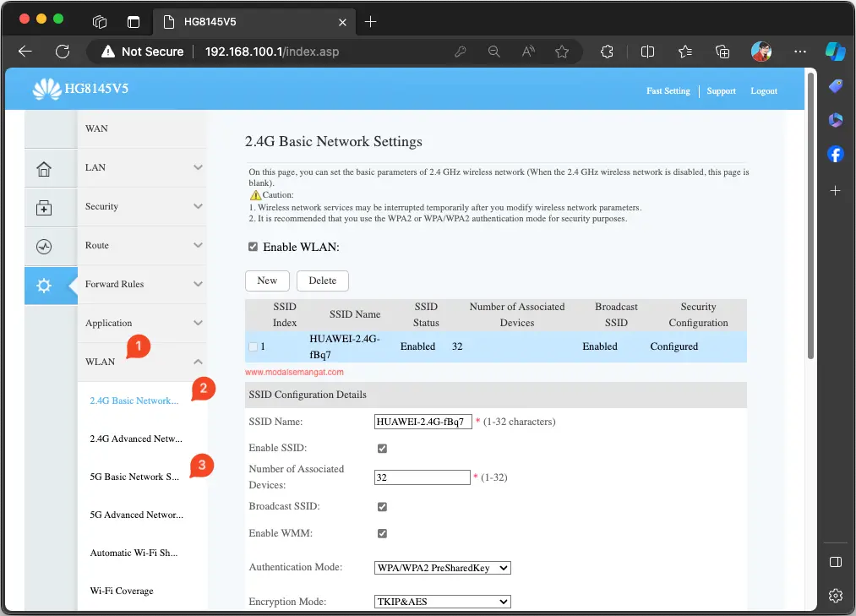856x616 pixels.
Task: Open the WAN menu item
Action: [96, 128]
